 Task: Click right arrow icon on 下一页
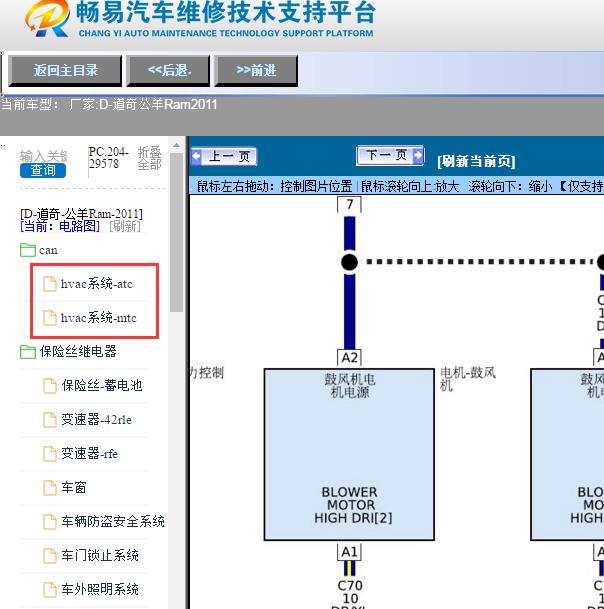coord(418,155)
